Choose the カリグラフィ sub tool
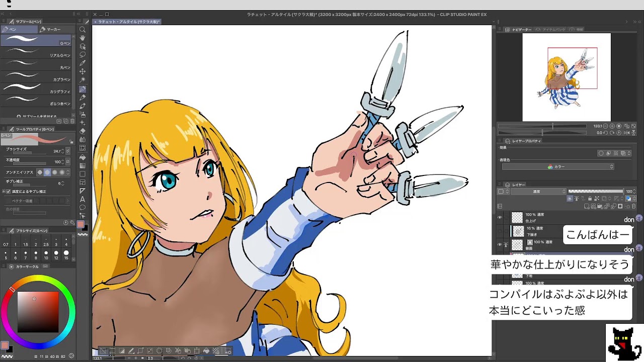Viewport: 644px width, 362px height. click(36, 88)
